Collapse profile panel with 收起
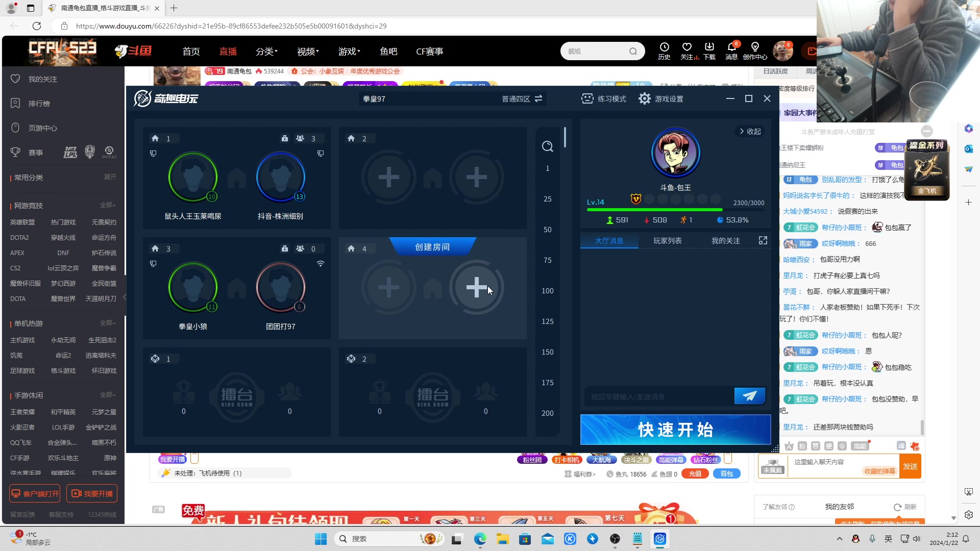Screen dimensions: 980x551 (x=750, y=131)
